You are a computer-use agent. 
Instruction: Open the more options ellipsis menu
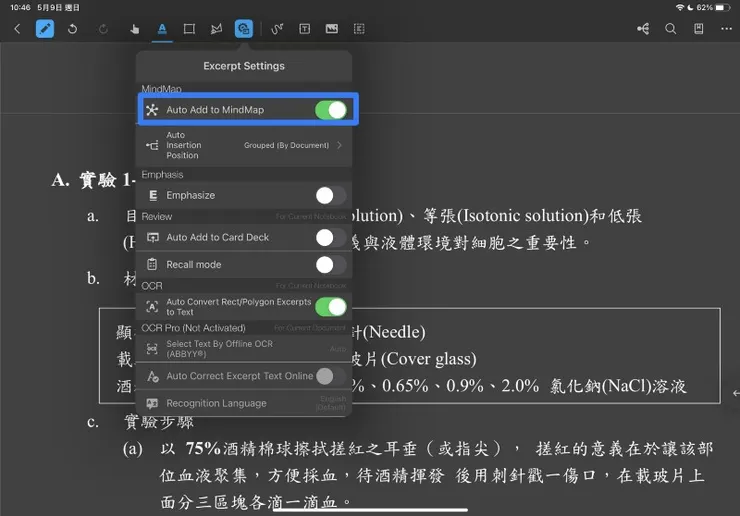pyautogui.click(x=726, y=29)
